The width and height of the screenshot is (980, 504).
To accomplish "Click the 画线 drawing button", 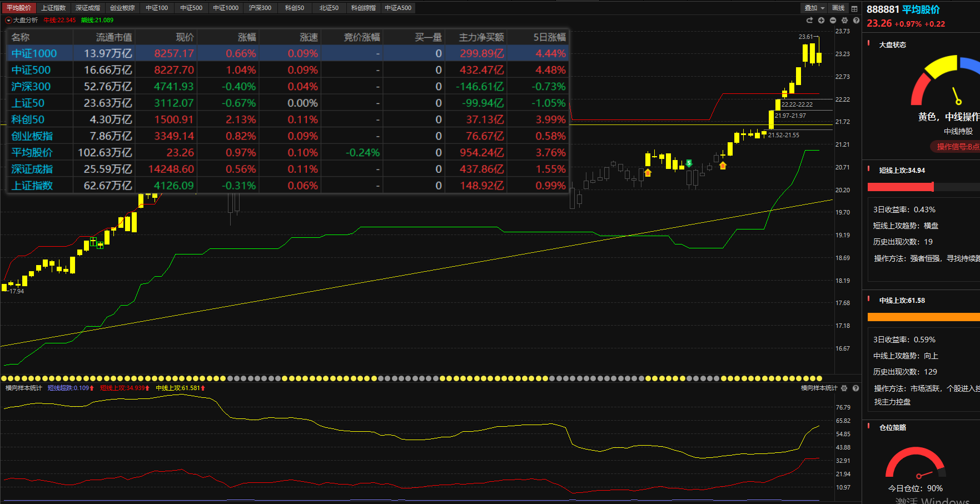I will point(838,8).
